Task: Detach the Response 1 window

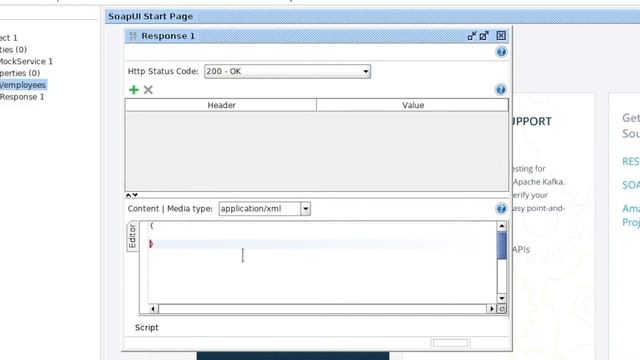Action: point(484,36)
